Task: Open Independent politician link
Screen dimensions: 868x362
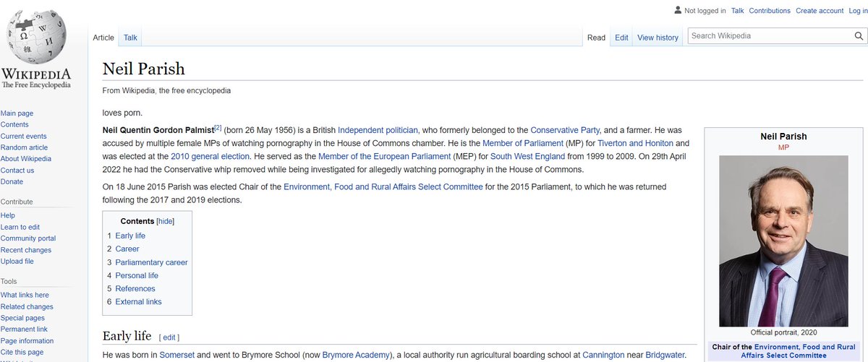Action: [378, 130]
